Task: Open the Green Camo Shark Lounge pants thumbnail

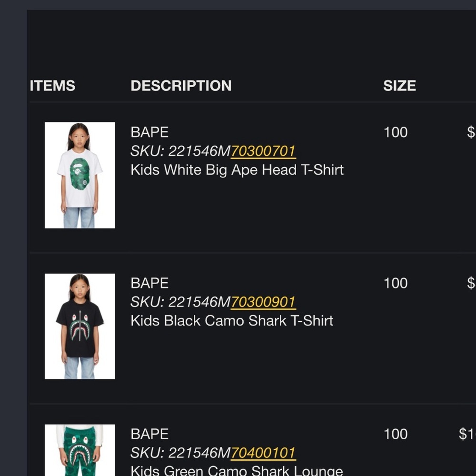Action: (80, 450)
